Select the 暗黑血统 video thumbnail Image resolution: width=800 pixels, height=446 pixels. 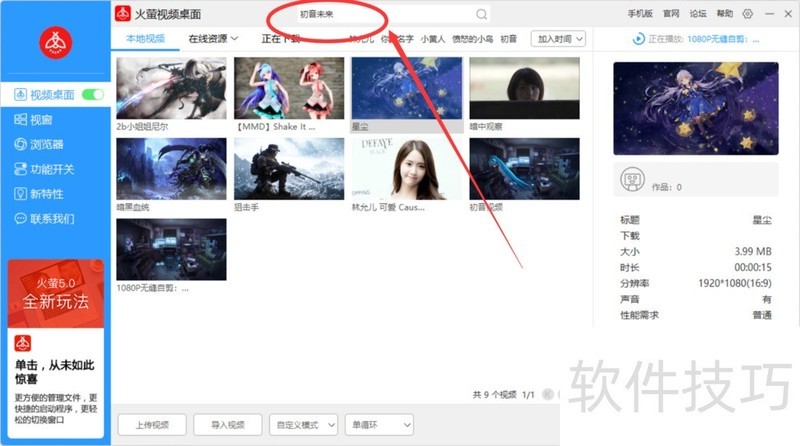click(x=171, y=169)
